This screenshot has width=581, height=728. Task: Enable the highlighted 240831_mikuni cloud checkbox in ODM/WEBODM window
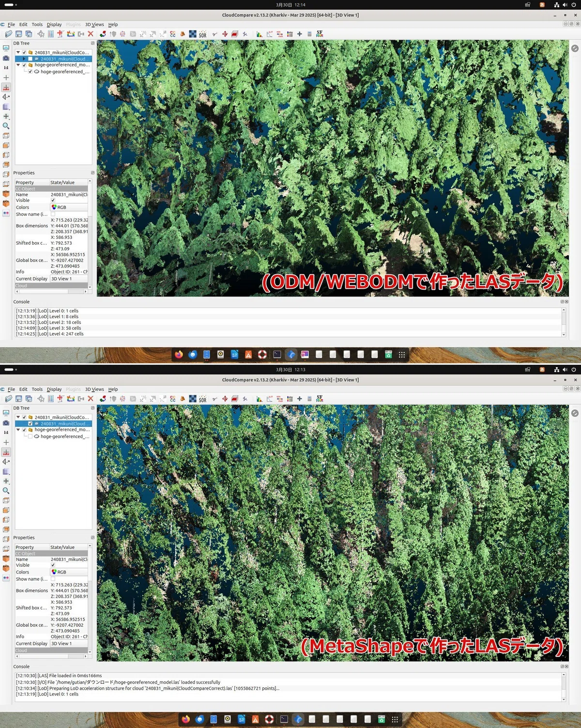tap(30, 59)
